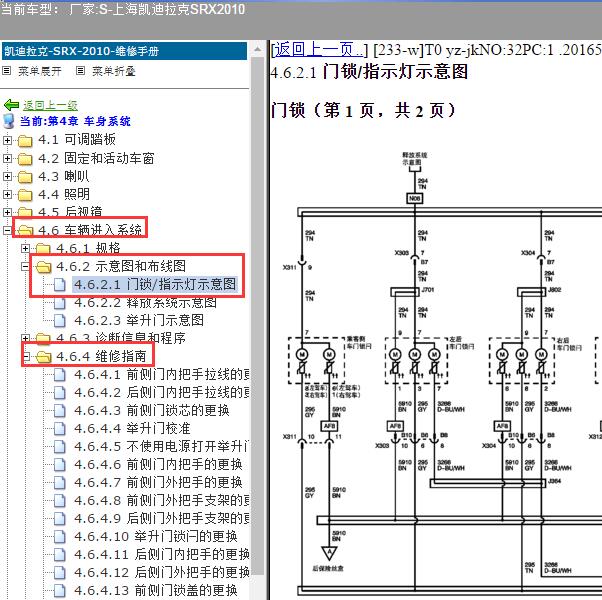The height and width of the screenshot is (600, 602).
Task: Click the 返回上一页 link in content
Action: 318,50
